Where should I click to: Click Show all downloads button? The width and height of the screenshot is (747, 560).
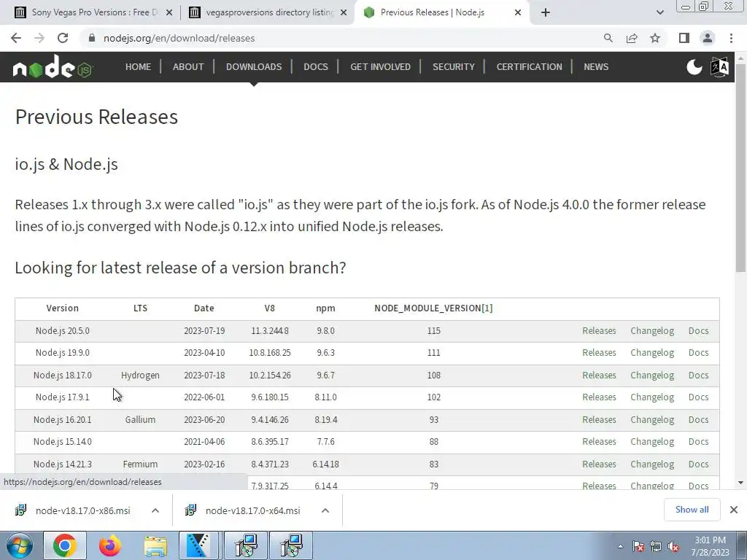coord(692,510)
